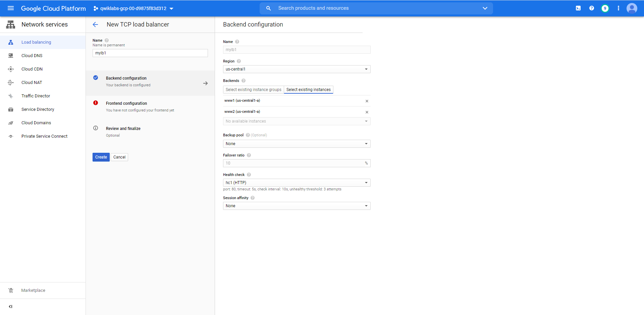This screenshot has height=315, width=644.
Task: Click the arrow on Backend configuration row
Action: tap(205, 83)
